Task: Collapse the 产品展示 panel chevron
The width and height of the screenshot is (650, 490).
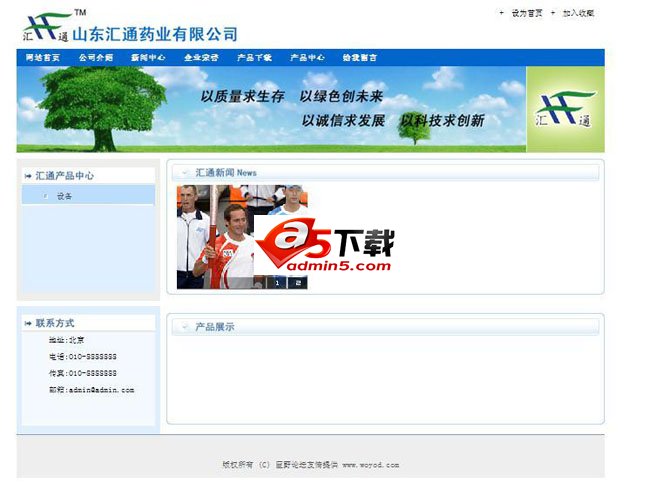Action: (184, 327)
